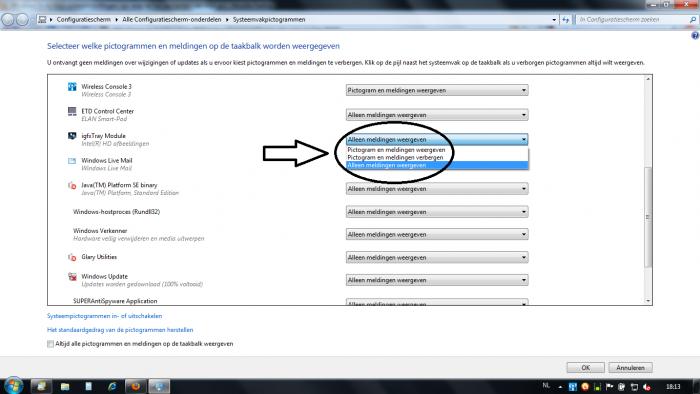Screen dimensions: 700x394
Task: Click the Java Platform SE binary icon
Action: point(72,185)
